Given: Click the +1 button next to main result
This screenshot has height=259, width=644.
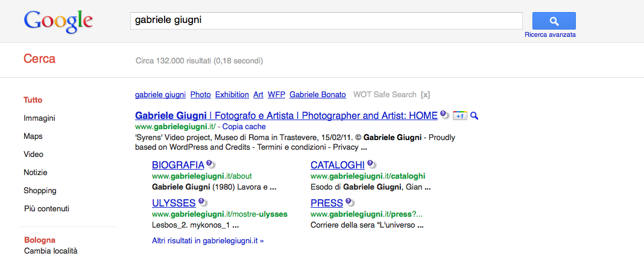Looking at the screenshot, I should point(460,117).
